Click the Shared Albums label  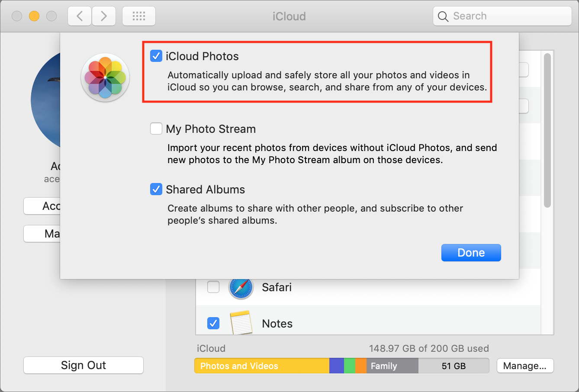click(206, 190)
